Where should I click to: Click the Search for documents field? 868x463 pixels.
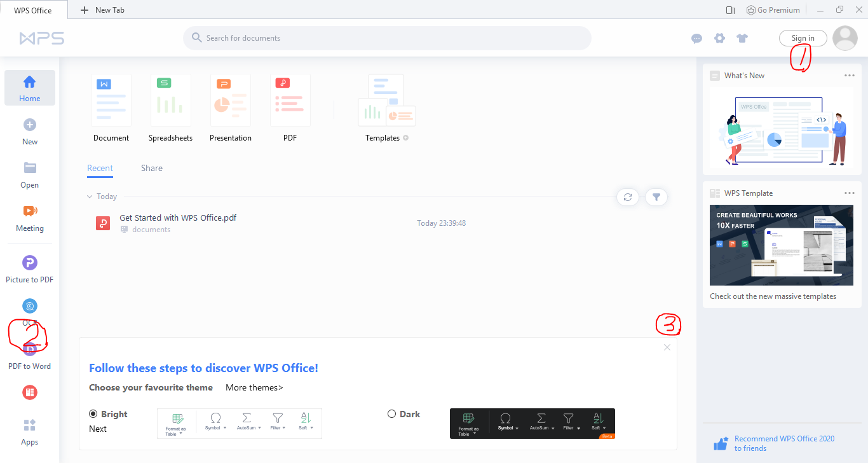click(387, 38)
